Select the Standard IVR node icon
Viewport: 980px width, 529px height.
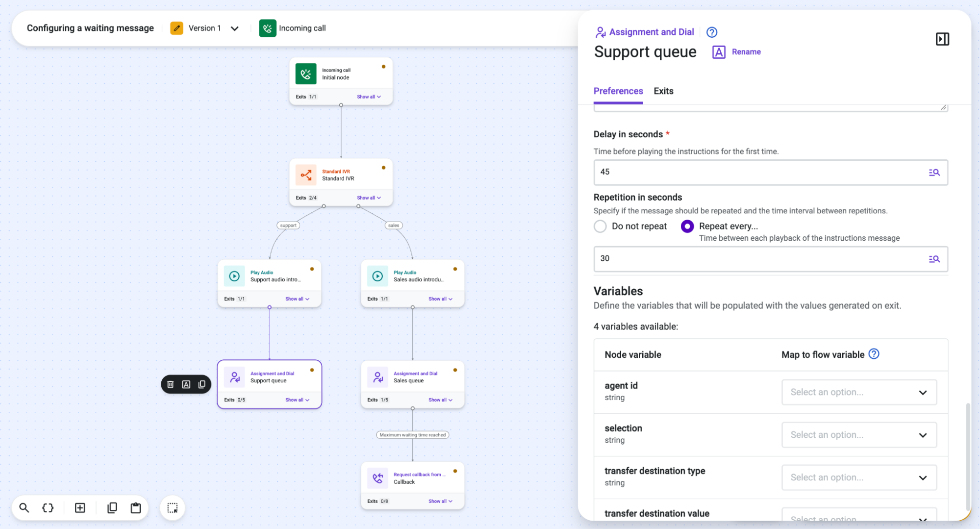point(306,175)
